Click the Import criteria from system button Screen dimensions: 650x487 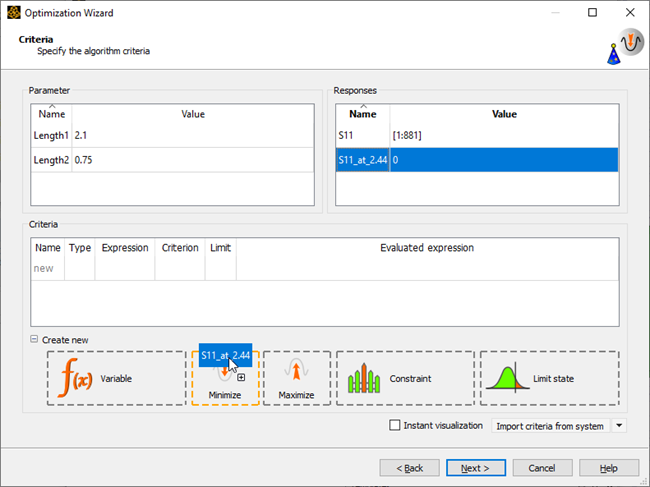pyautogui.click(x=550, y=426)
